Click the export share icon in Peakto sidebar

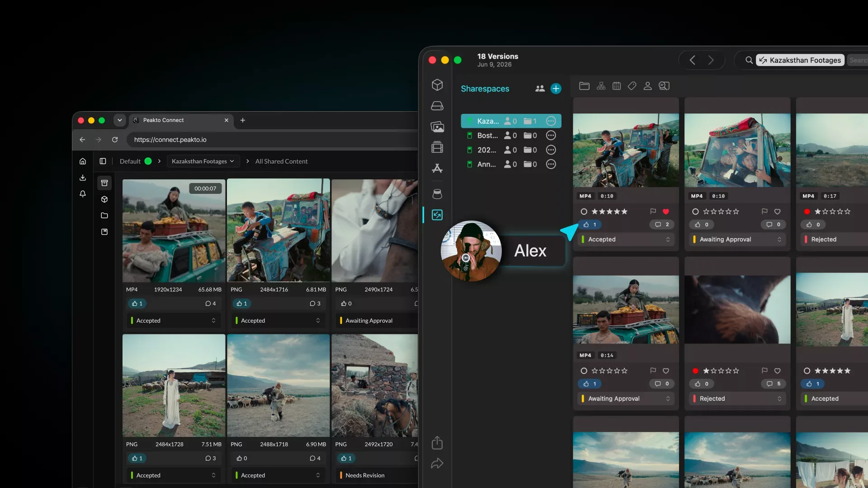click(x=437, y=443)
